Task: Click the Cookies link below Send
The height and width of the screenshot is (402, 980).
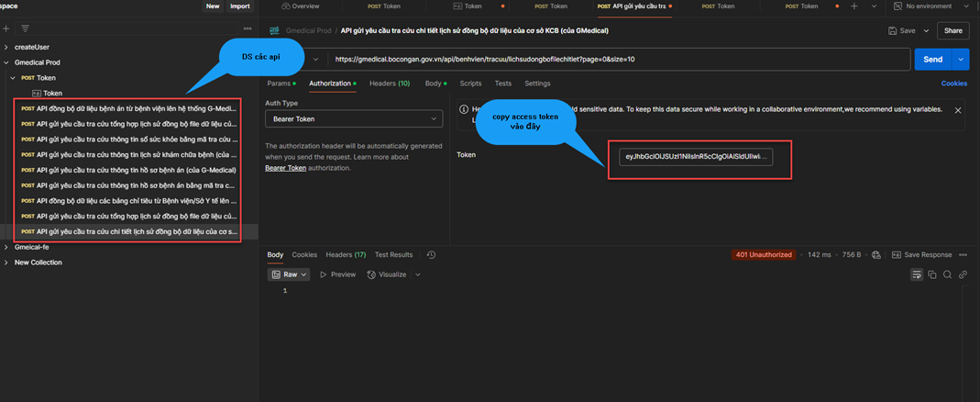Action: coord(953,84)
